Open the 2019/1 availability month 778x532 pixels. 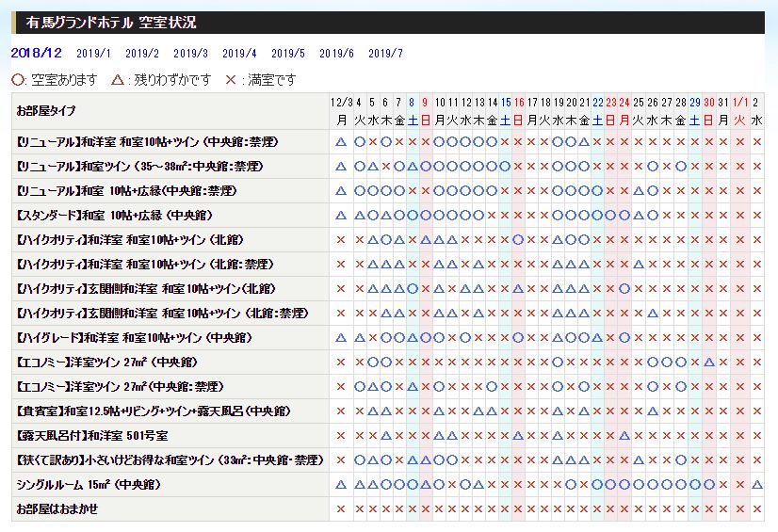tap(94, 53)
